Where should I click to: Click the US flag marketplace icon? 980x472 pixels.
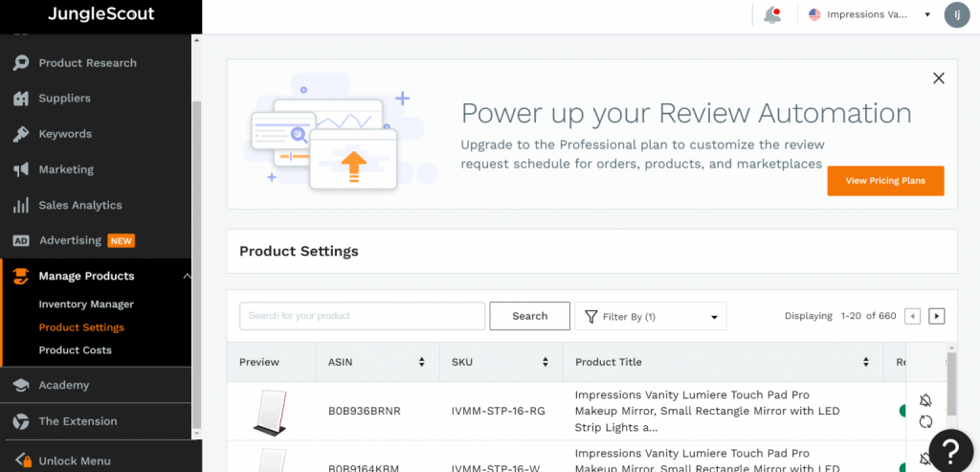(814, 14)
